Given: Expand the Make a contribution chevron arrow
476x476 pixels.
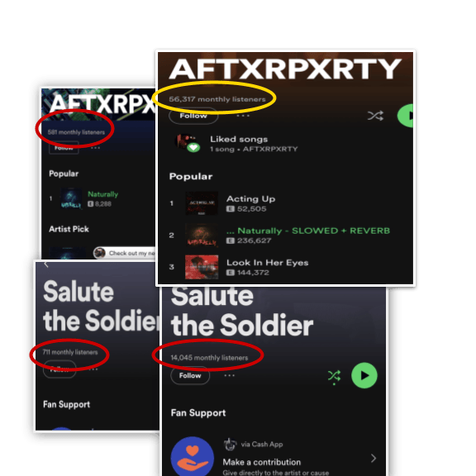Looking at the screenshot, I should (x=374, y=458).
